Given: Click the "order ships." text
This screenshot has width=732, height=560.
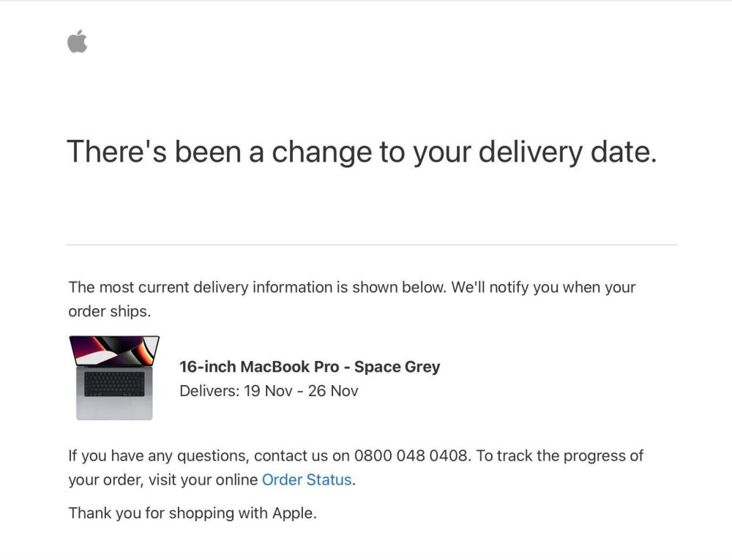Looking at the screenshot, I should click(109, 311).
